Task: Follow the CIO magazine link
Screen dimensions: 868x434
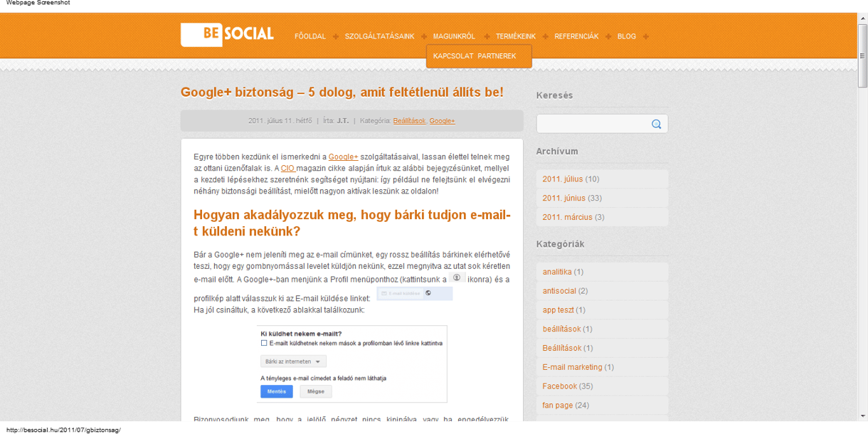Action: tap(287, 168)
